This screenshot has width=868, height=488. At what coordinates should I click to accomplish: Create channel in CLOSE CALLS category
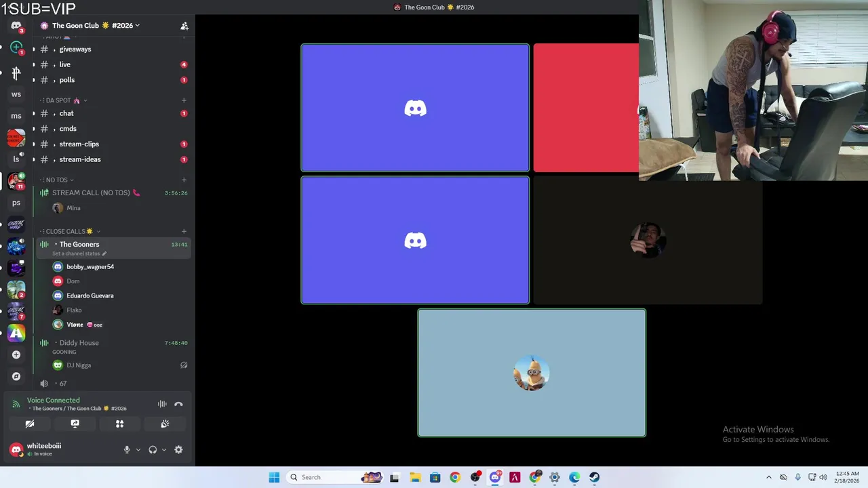pyautogui.click(x=184, y=231)
